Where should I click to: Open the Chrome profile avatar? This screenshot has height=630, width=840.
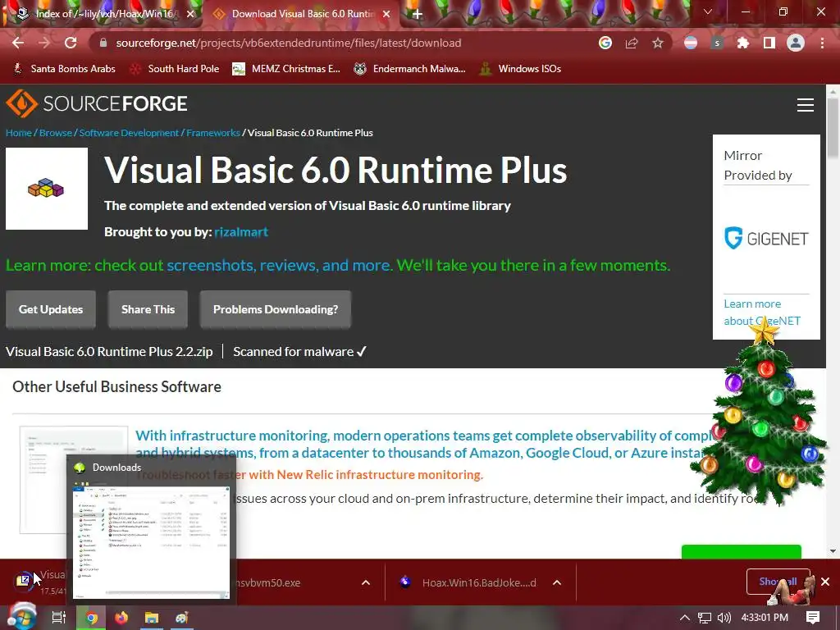pyautogui.click(x=796, y=43)
